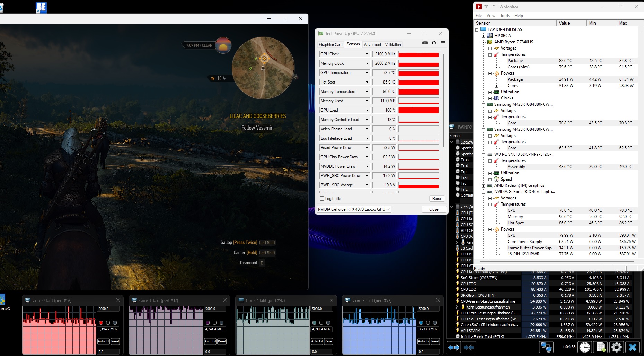
Task: Click the HWiNFO network monitors icon
Action: (x=546, y=347)
